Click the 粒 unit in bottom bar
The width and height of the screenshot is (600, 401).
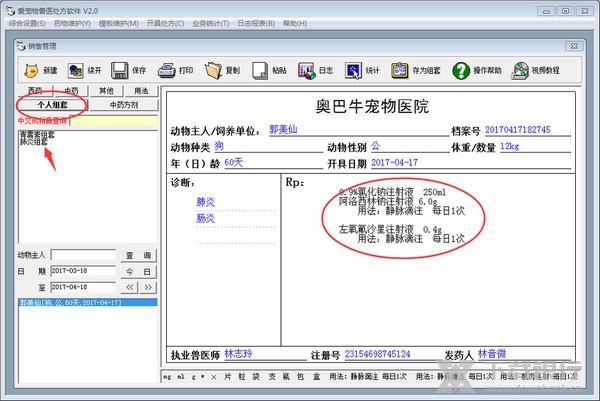coord(242,377)
